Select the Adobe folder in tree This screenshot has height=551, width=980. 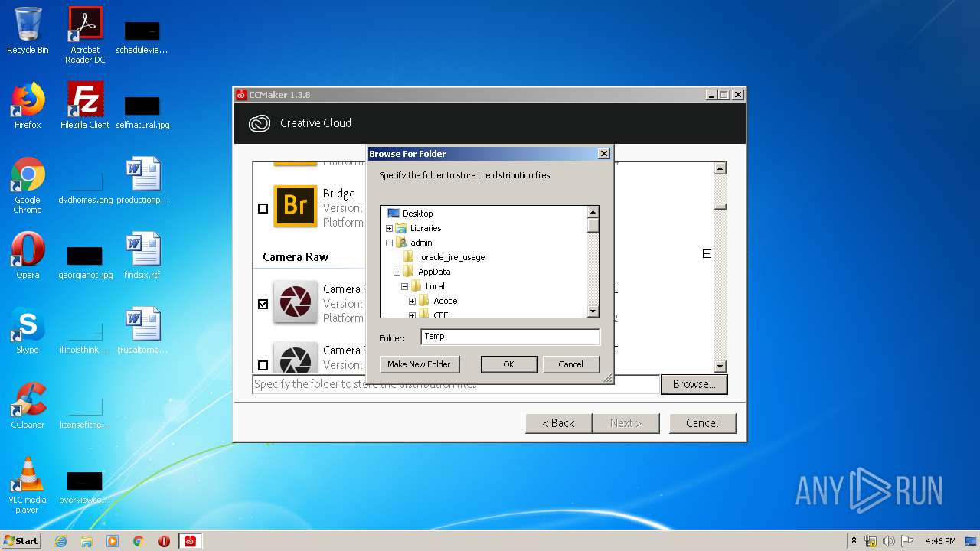click(x=445, y=301)
